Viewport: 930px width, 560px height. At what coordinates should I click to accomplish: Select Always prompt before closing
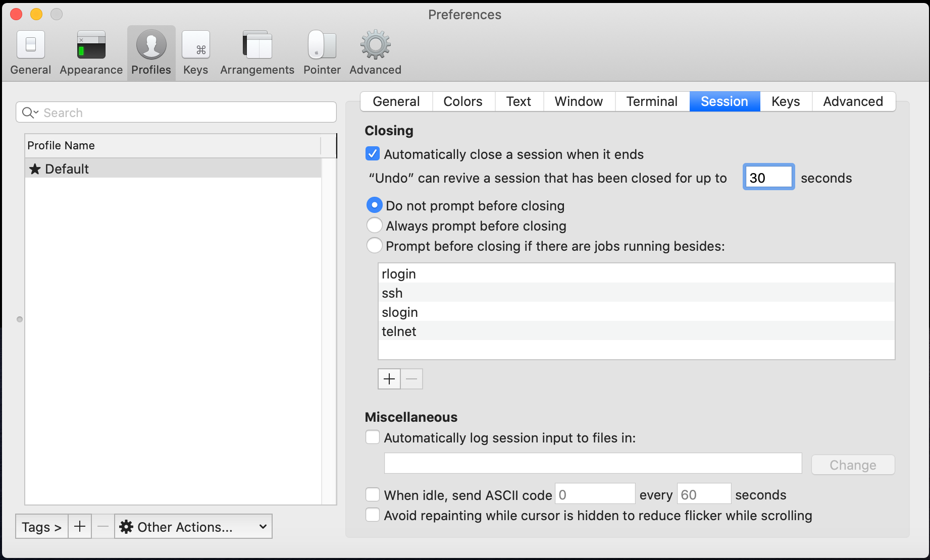tap(374, 225)
